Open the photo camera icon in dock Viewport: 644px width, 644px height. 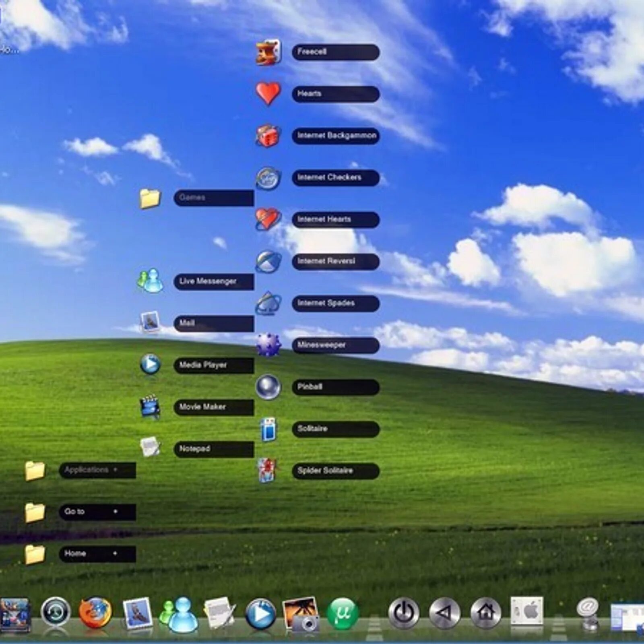[301, 614]
